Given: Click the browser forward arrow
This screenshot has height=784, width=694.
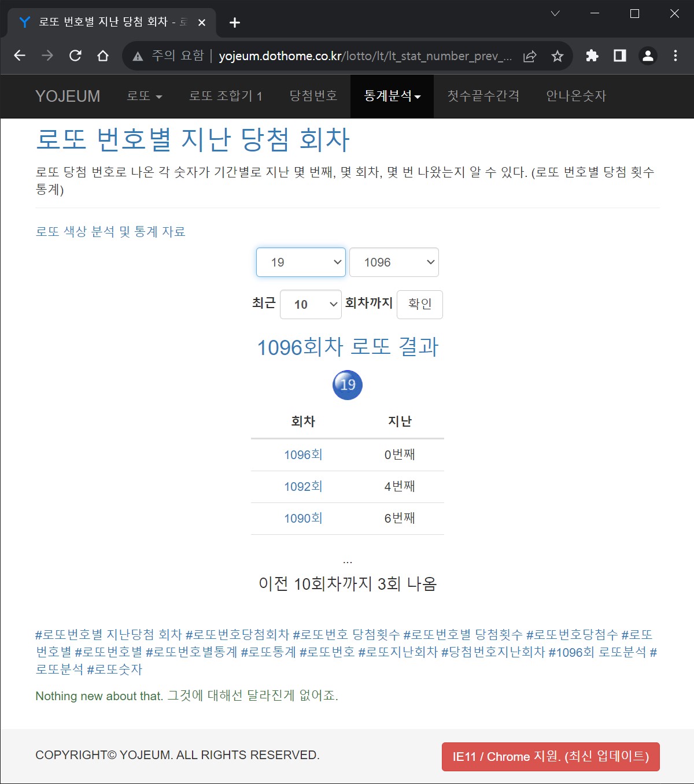Looking at the screenshot, I should (47, 56).
